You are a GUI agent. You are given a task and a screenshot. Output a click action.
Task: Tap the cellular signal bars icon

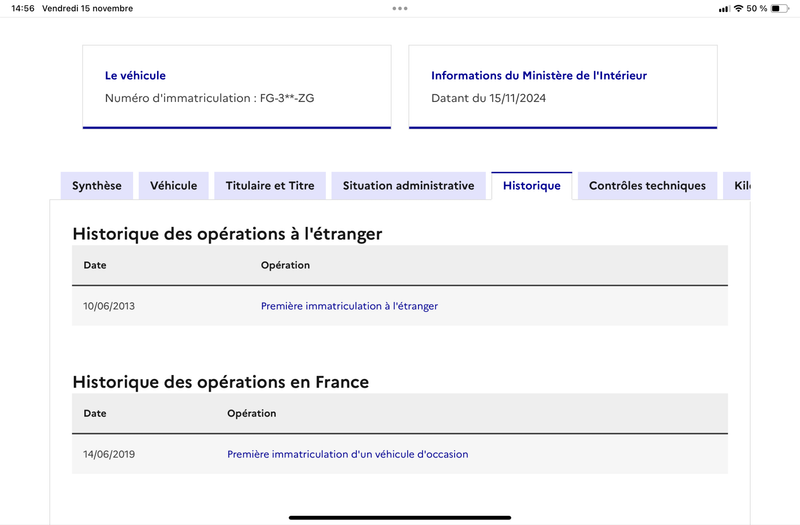tap(723, 9)
